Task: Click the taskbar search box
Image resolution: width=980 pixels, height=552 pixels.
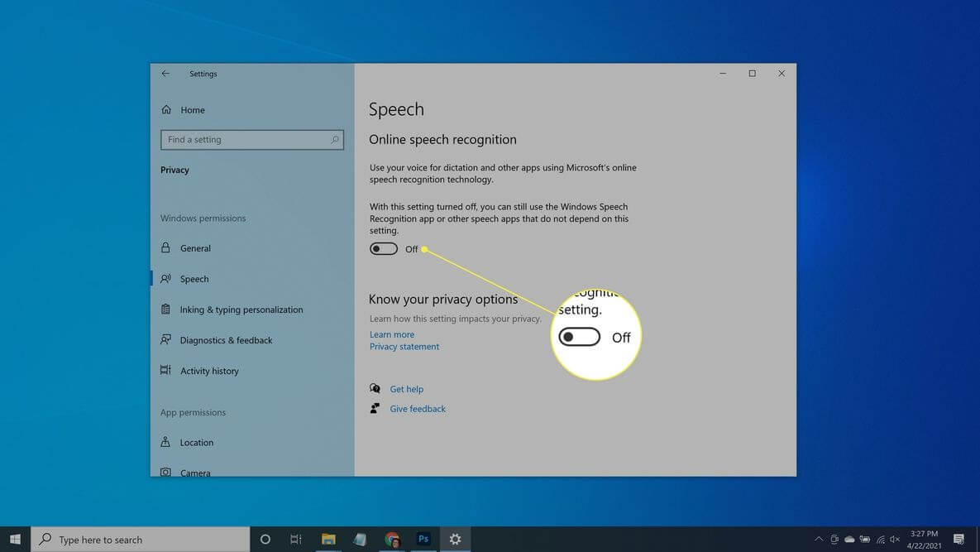Action: (x=140, y=539)
